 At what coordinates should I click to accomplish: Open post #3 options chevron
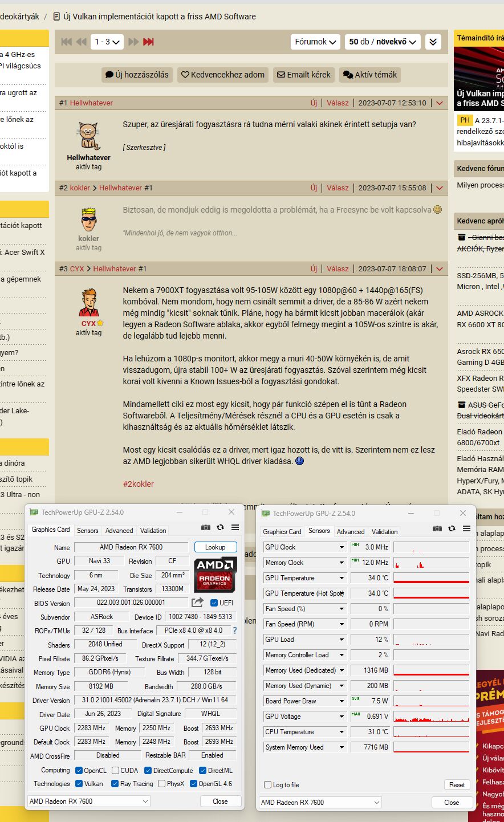(440, 269)
